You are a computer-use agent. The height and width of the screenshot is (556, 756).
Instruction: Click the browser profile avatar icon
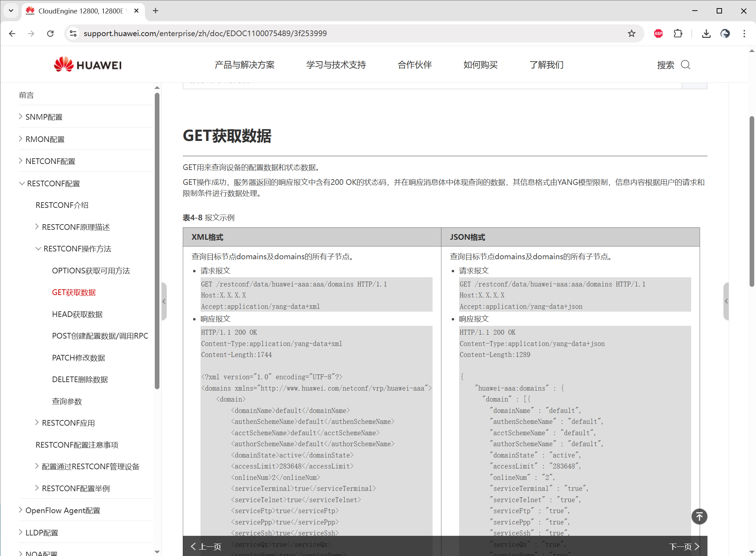point(725,33)
